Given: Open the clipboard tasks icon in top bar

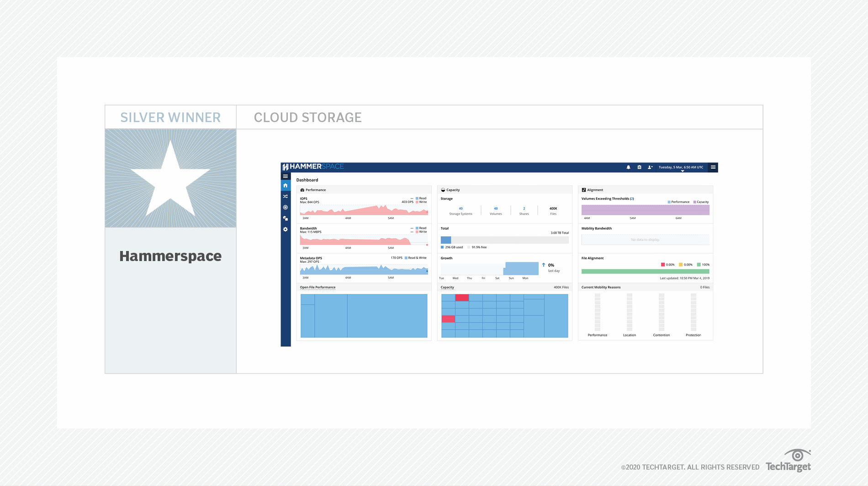Looking at the screenshot, I should tap(640, 167).
